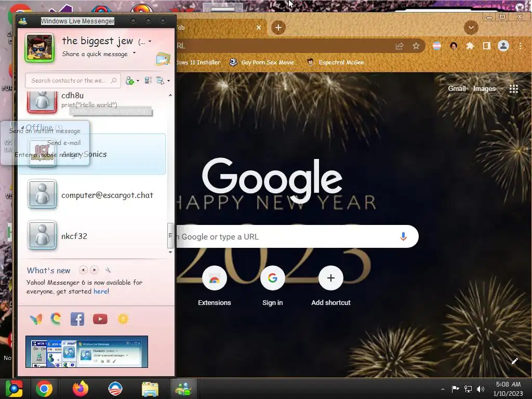Expand the Share a quick message dropdown
The width and height of the screenshot is (532, 399).
[135, 53]
